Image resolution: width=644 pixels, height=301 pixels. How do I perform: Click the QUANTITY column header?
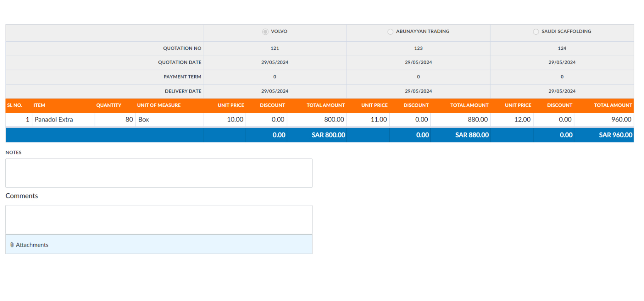(109, 105)
